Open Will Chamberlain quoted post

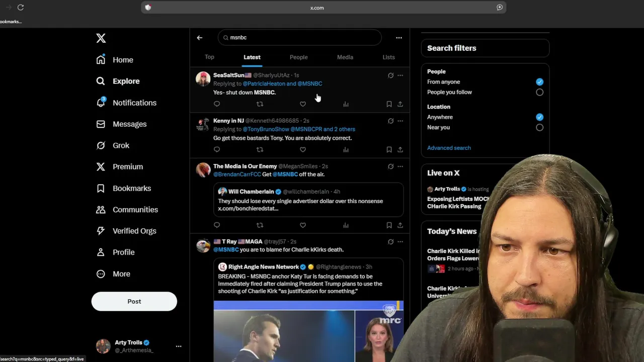[308, 200]
